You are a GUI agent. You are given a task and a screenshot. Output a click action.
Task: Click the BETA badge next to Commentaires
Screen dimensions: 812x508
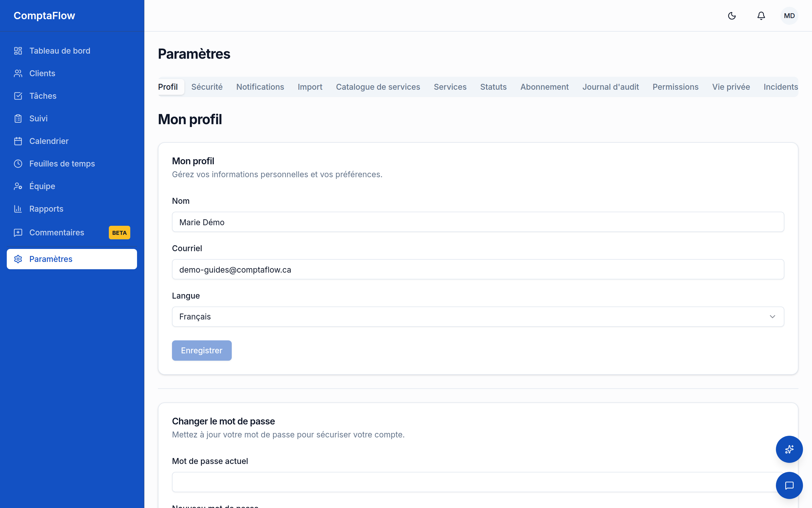point(120,233)
